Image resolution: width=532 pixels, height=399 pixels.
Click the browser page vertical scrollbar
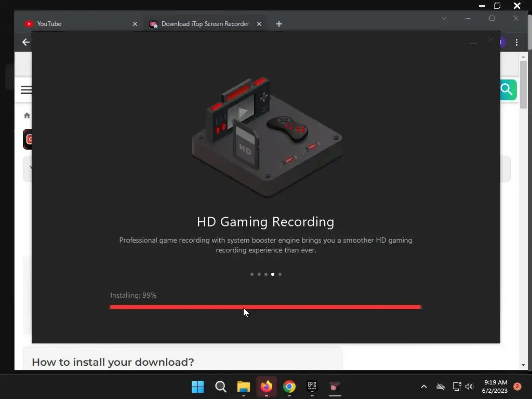coord(524,85)
